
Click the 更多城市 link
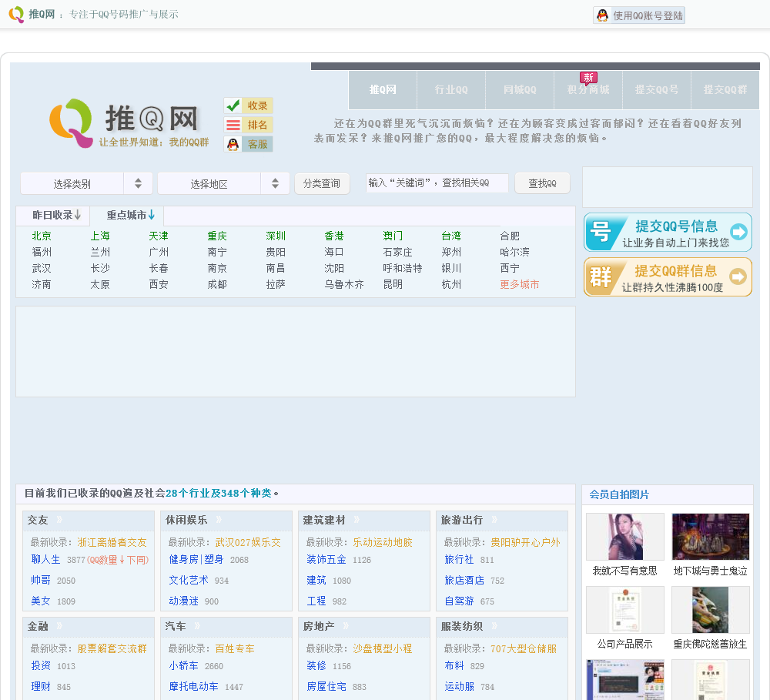tap(519, 284)
